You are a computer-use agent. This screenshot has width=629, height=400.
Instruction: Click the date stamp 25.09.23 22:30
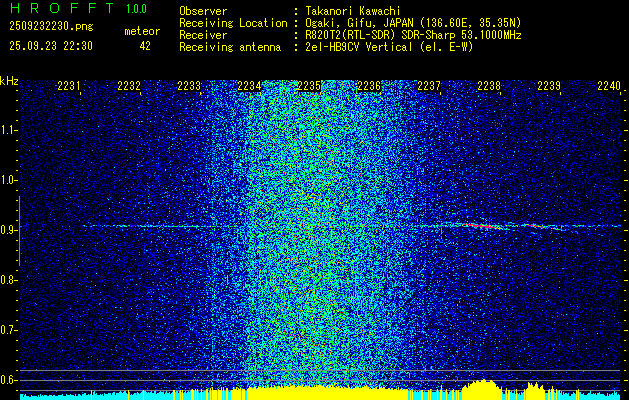pyautogui.click(x=51, y=46)
